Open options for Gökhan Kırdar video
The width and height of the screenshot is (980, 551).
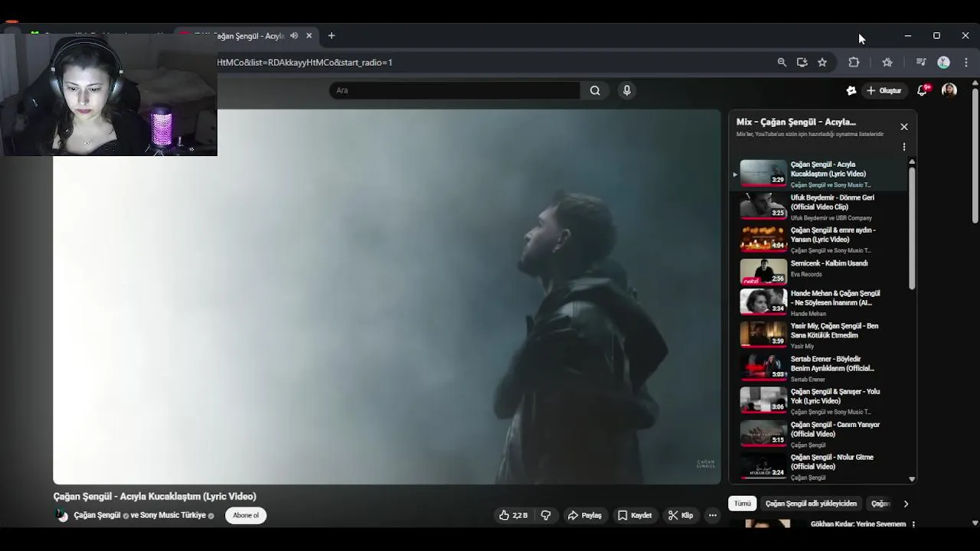913,524
